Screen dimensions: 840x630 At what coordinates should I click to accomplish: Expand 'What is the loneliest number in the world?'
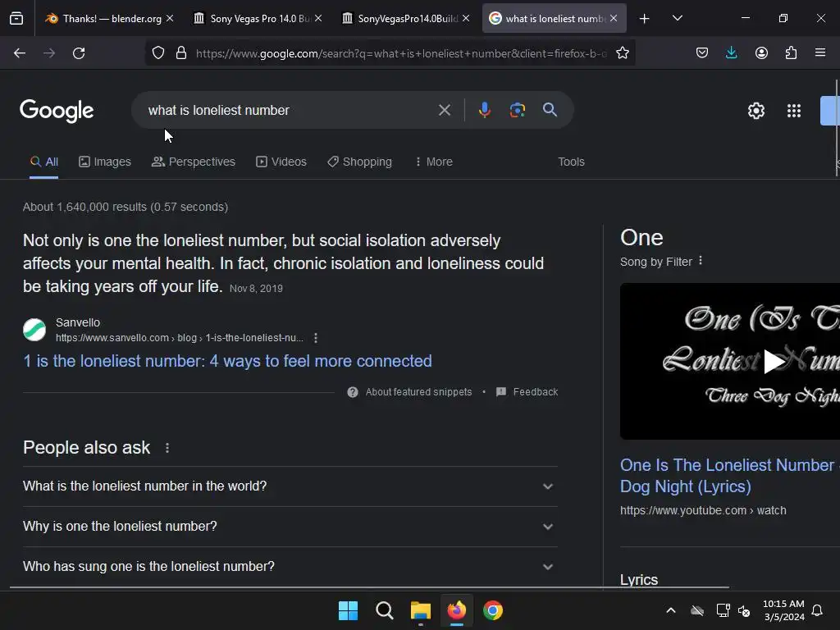(290, 486)
